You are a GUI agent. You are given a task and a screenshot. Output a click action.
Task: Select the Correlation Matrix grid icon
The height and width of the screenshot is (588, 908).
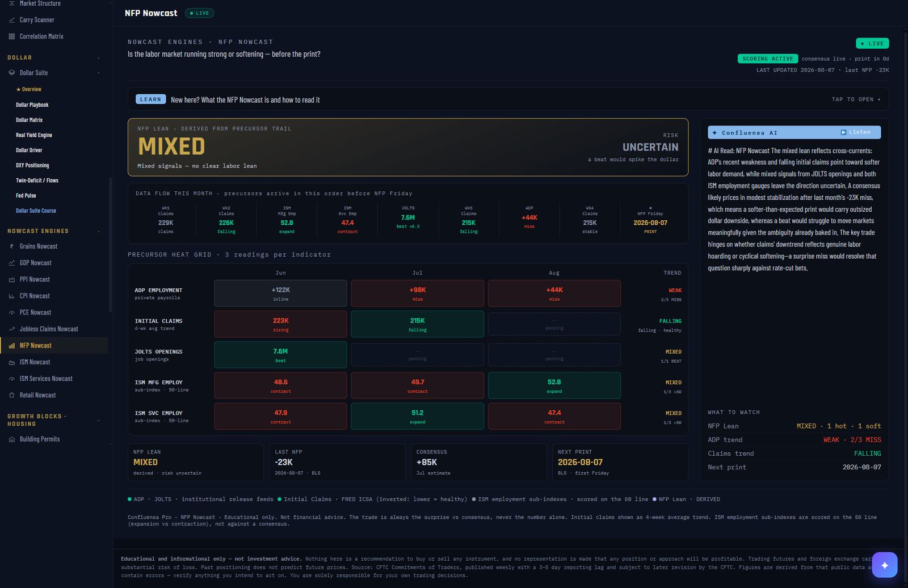point(12,36)
